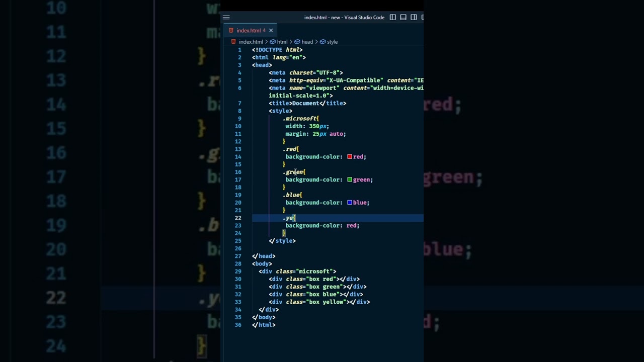Viewport: 644px width, 362px height.
Task: Click the div class="box yellow" line
Action: pos(319,302)
